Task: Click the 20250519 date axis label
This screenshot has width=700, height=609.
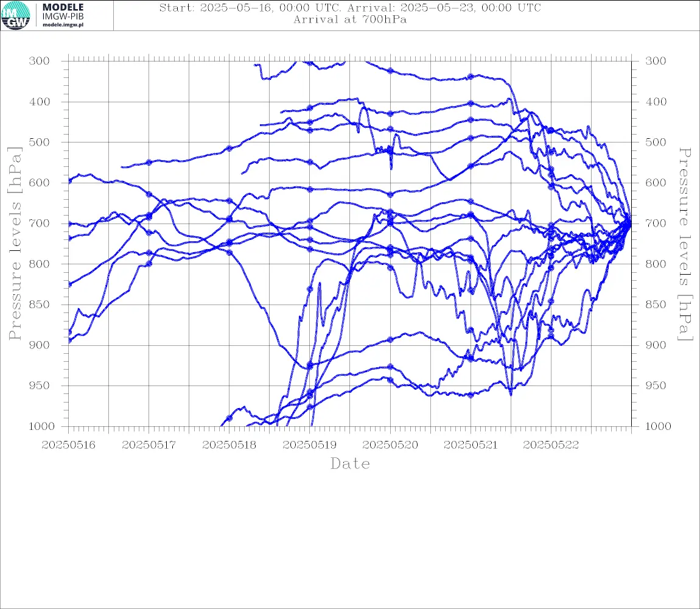Action: [x=310, y=445]
